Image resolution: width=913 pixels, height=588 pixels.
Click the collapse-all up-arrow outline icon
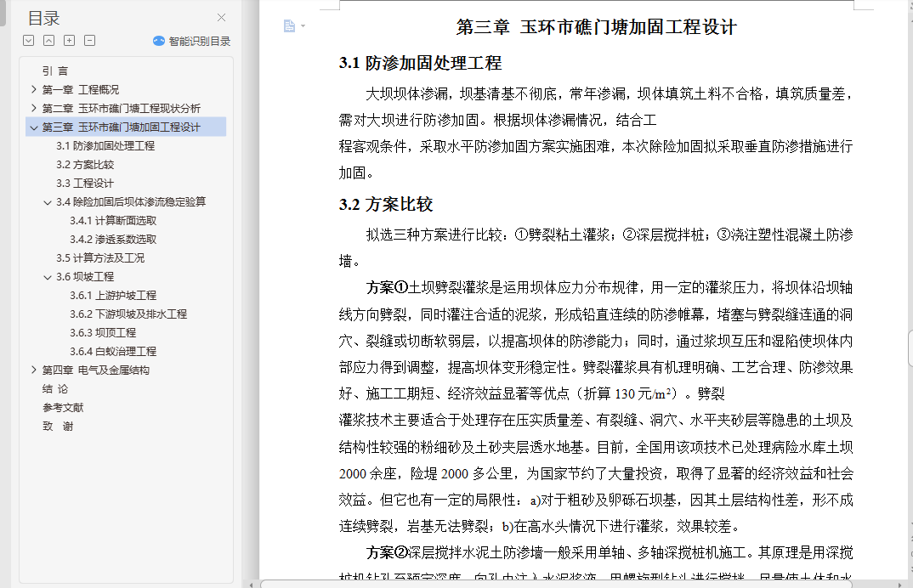(x=49, y=40)
